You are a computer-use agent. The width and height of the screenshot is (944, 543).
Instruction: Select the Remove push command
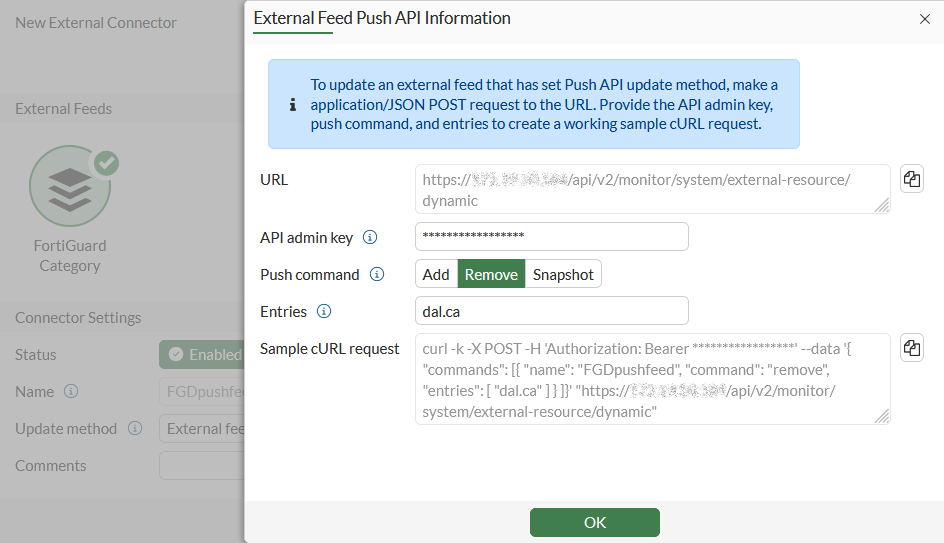tap(491, 274)
